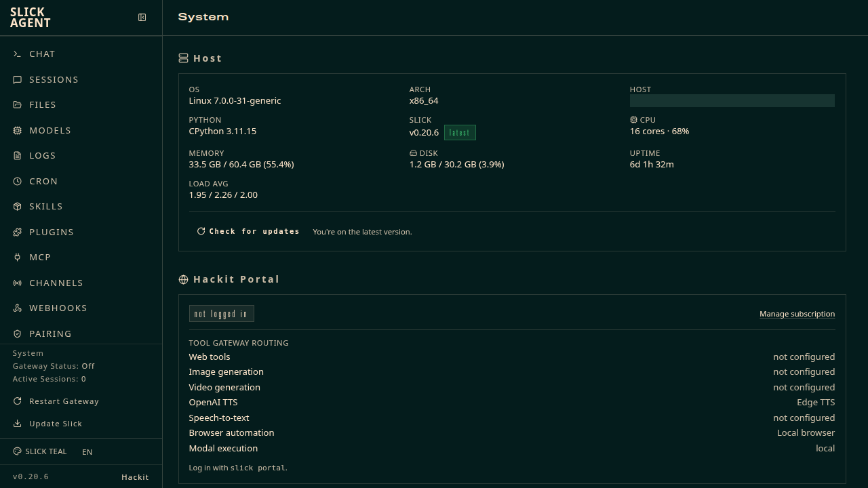This screenshot has width=868, height=488.
Task: Click the MCP plug icon
Action: click(17, 257)
